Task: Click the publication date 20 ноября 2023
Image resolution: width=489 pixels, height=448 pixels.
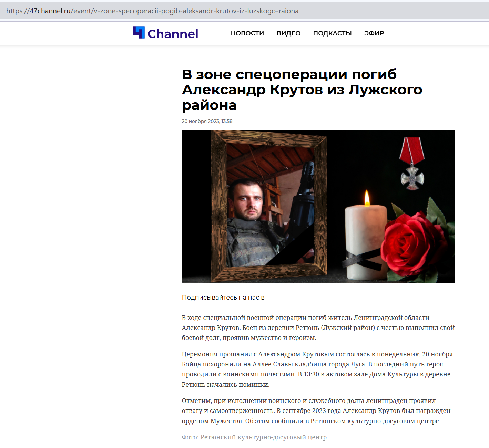Action: tap(207, 121)
